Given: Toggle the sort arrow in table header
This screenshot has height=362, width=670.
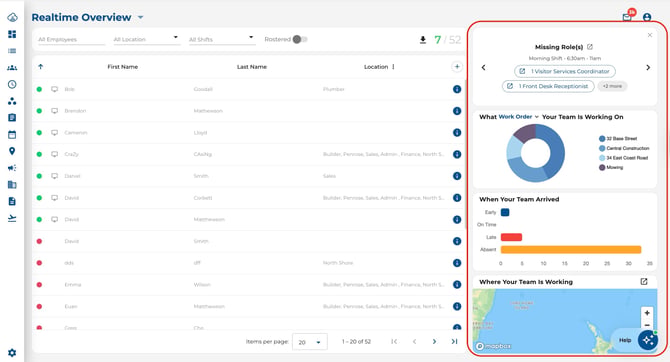Looking at the screenshot, I should [41, 67].
